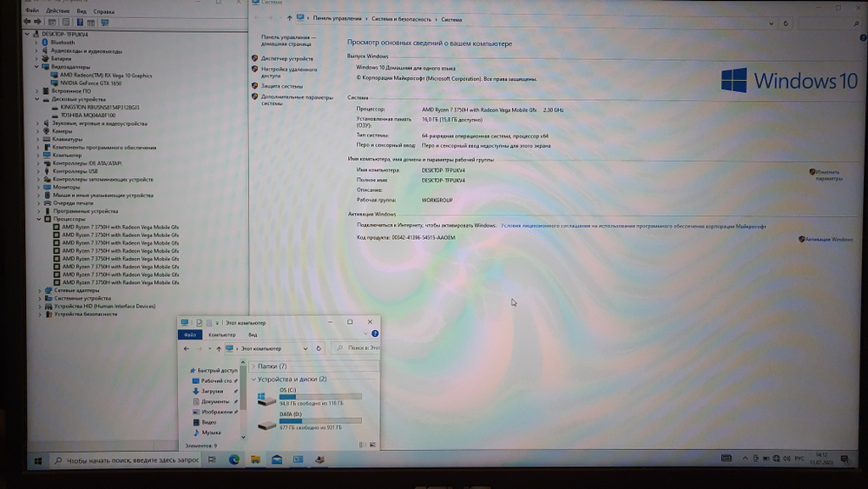Open the OS (C:) drive
The width and height of the screenshot is (868, 489).
309,397
